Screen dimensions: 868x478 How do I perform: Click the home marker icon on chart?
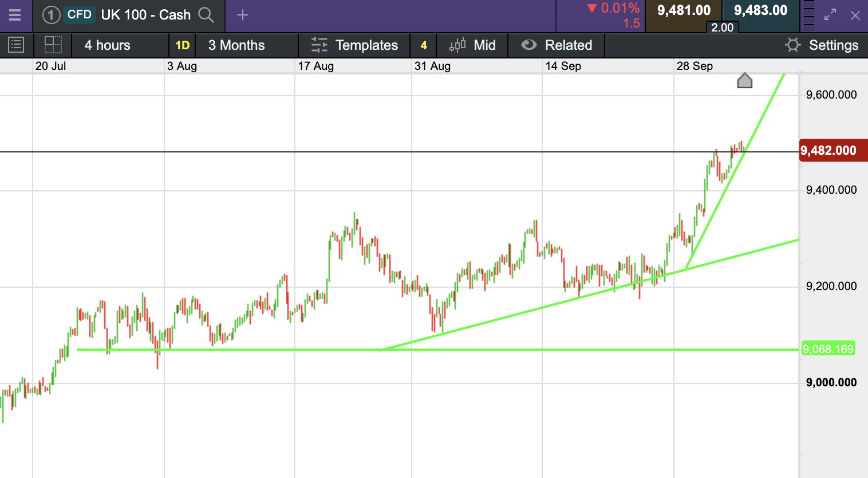[744, 81]
